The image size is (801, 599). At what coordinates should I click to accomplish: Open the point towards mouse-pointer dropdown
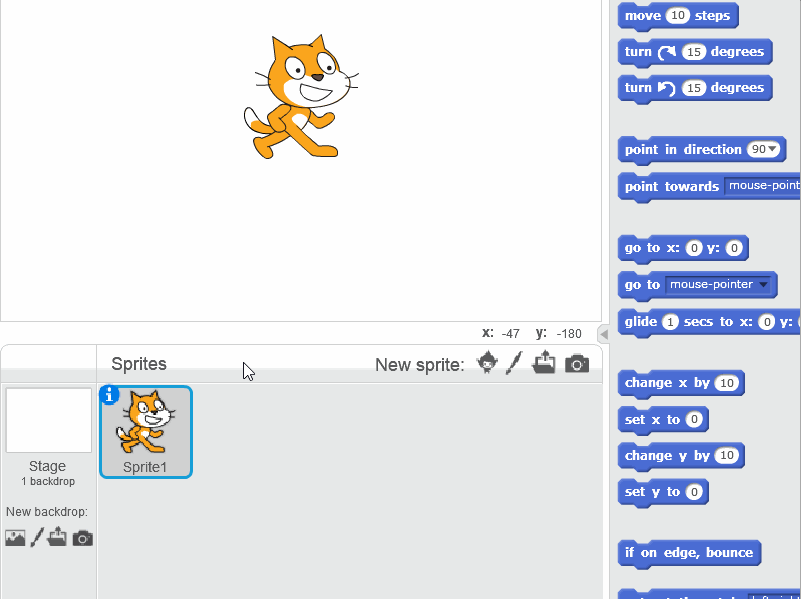coord(762,186)
